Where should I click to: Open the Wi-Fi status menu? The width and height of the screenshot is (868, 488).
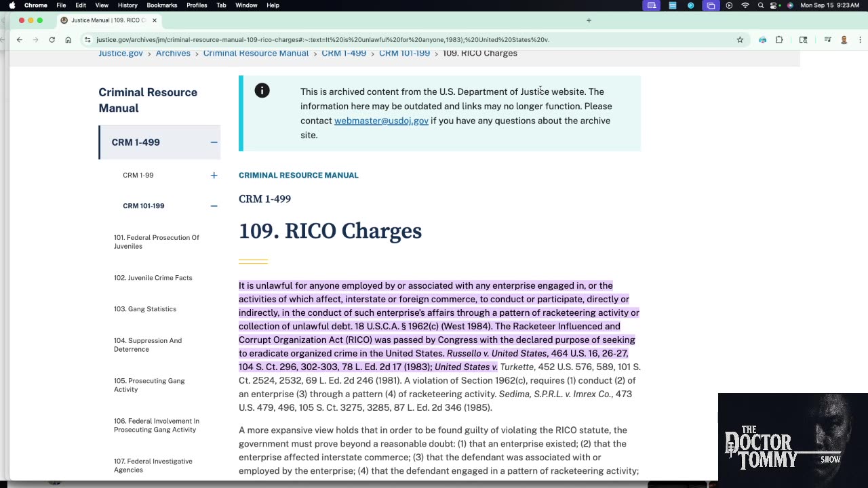pos(745,5)
